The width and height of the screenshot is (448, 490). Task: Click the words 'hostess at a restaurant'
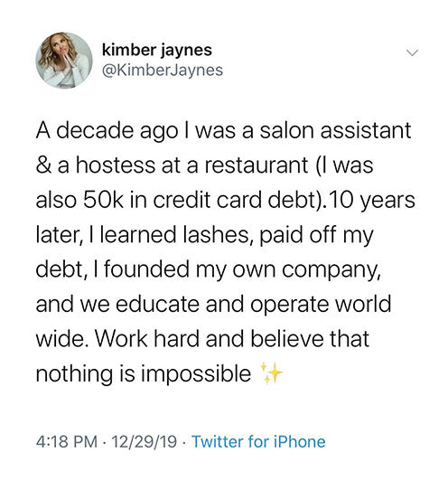[x=192, y=165]
